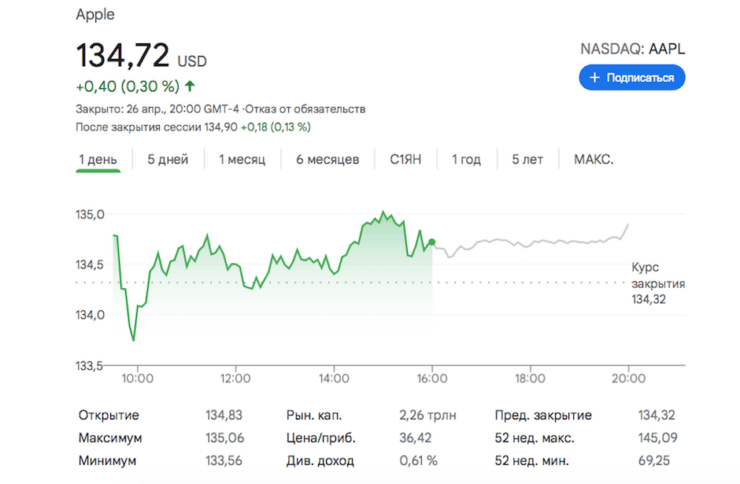Click the price 134,72

coord(123,56)
